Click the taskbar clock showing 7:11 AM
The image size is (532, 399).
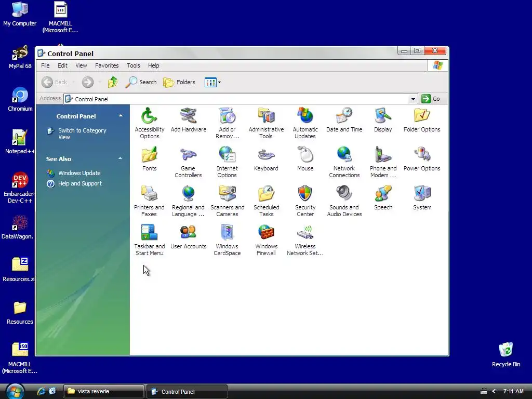513,391
